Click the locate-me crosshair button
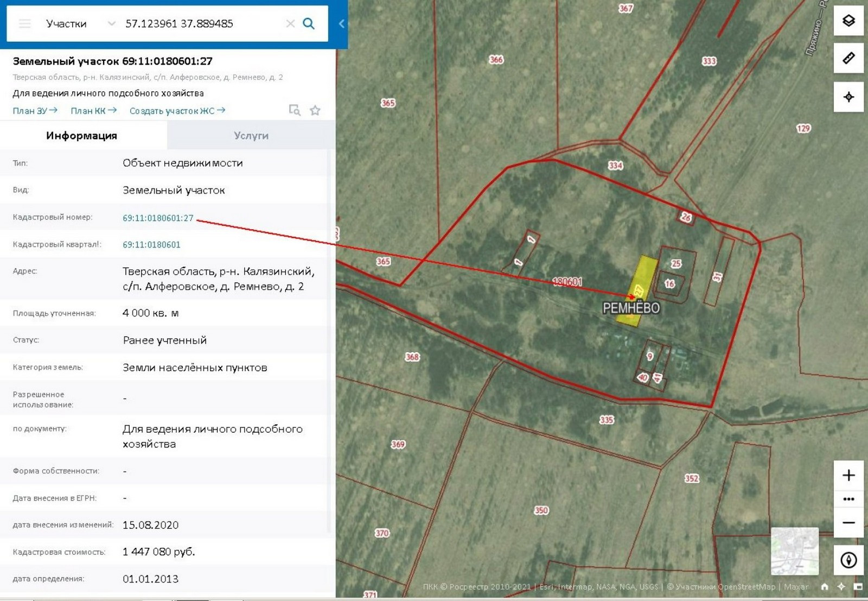Image resolution: width=868 pixels, height=601 pixels. [x=848, y=97]
